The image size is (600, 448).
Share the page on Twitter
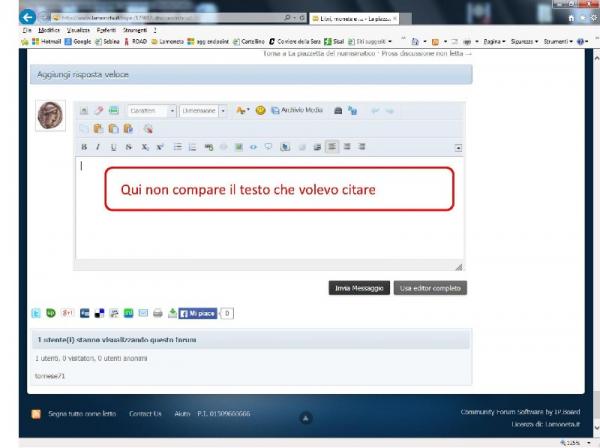[36, 313]
